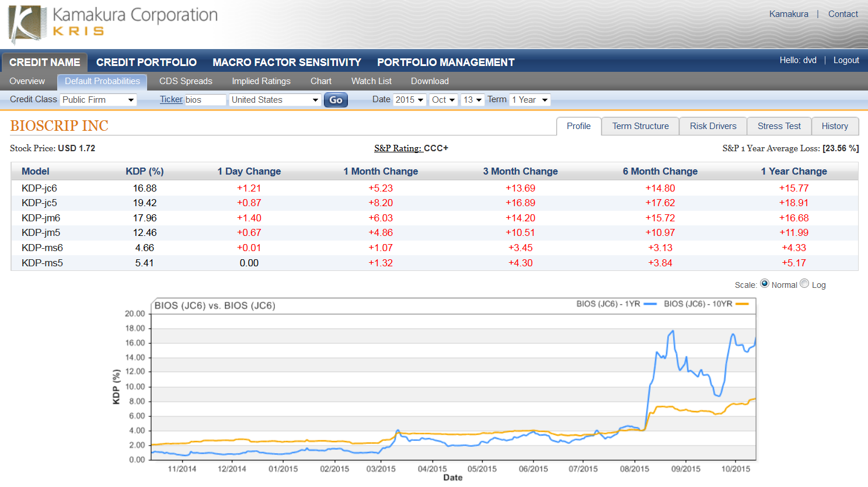Open the country dropdown showing United States
The width and height of the screenshot is (868, 487).
click(274, 99)
